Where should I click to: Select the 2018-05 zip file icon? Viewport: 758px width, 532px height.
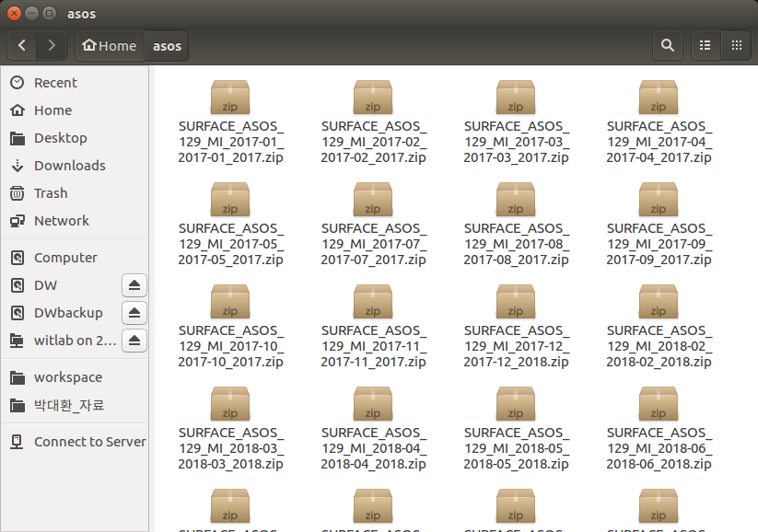[x=516, y=403]
